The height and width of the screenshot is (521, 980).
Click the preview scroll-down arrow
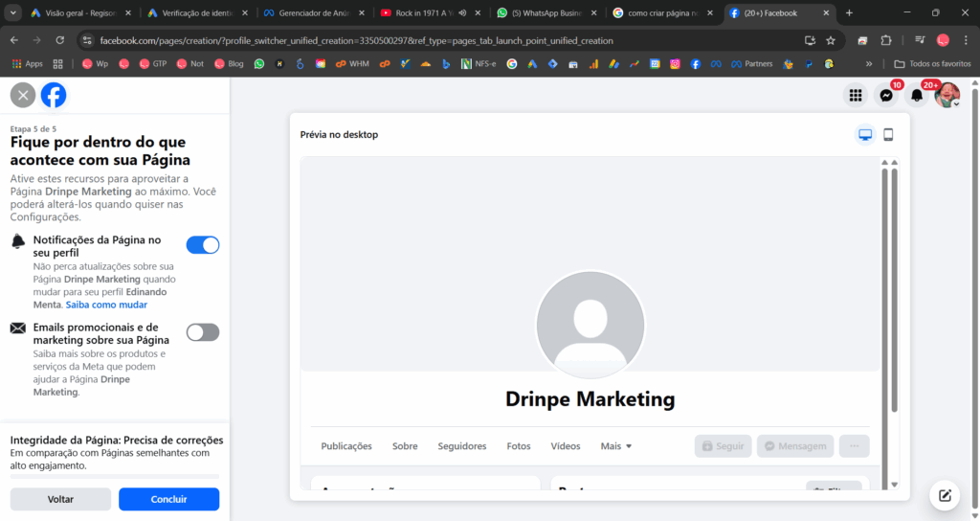[895, 485]
